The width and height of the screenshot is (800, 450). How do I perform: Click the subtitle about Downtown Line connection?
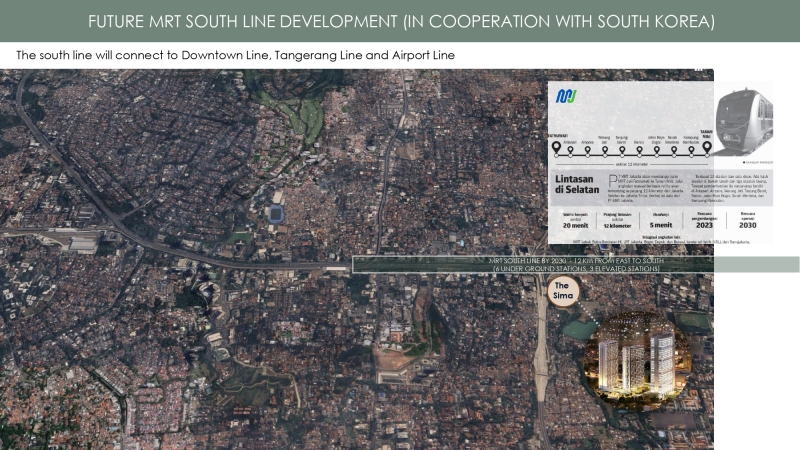coord(235,55)
